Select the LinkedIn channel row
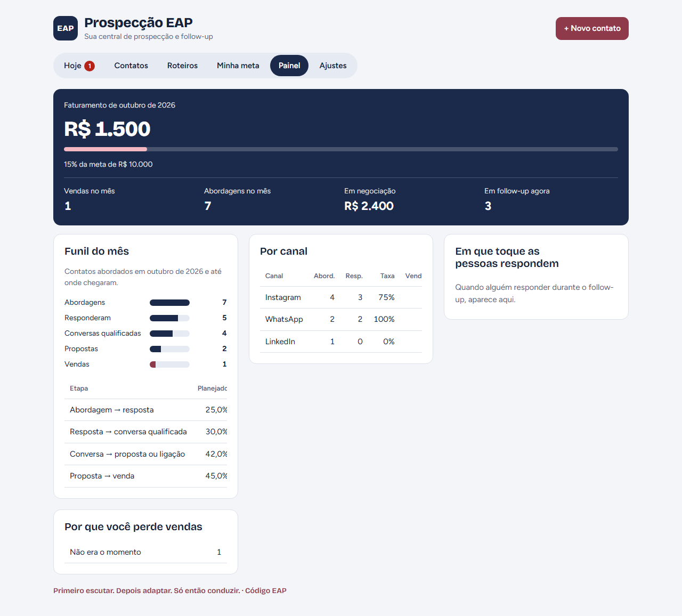 pos(341,342)
